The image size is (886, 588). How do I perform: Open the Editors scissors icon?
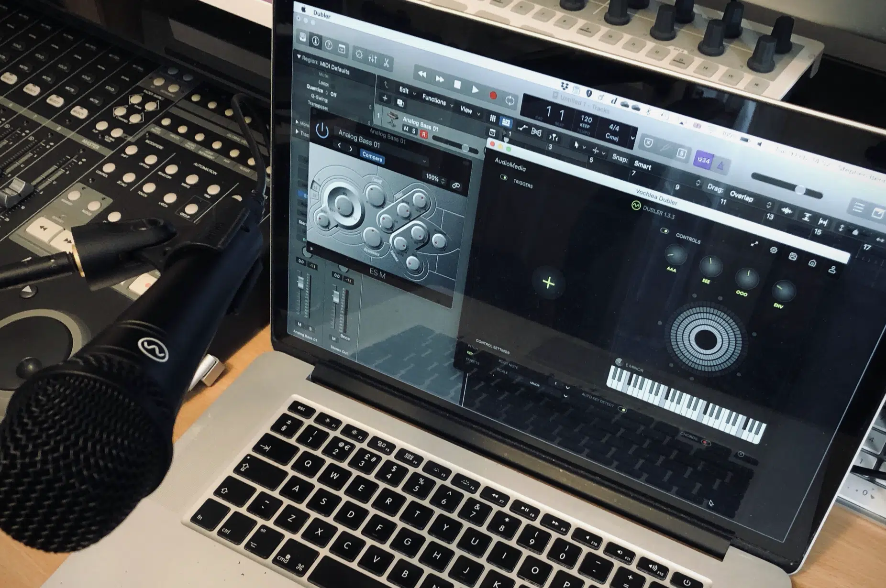click(x=386, y=62)
